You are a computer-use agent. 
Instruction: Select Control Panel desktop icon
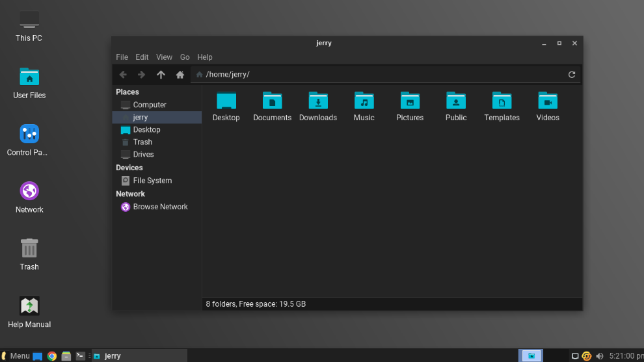pyautogui.click(x=27, y=140)
